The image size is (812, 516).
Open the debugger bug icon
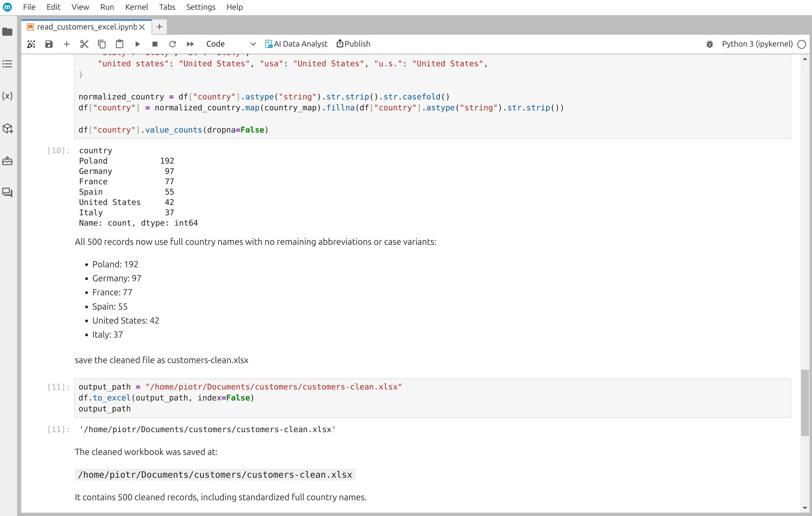[709, 44]
